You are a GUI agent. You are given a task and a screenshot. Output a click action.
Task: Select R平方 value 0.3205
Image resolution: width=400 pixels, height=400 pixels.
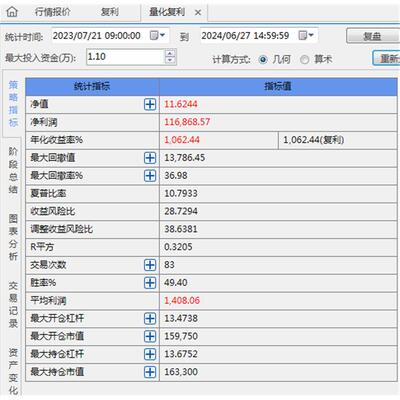[x=178, y=247]
